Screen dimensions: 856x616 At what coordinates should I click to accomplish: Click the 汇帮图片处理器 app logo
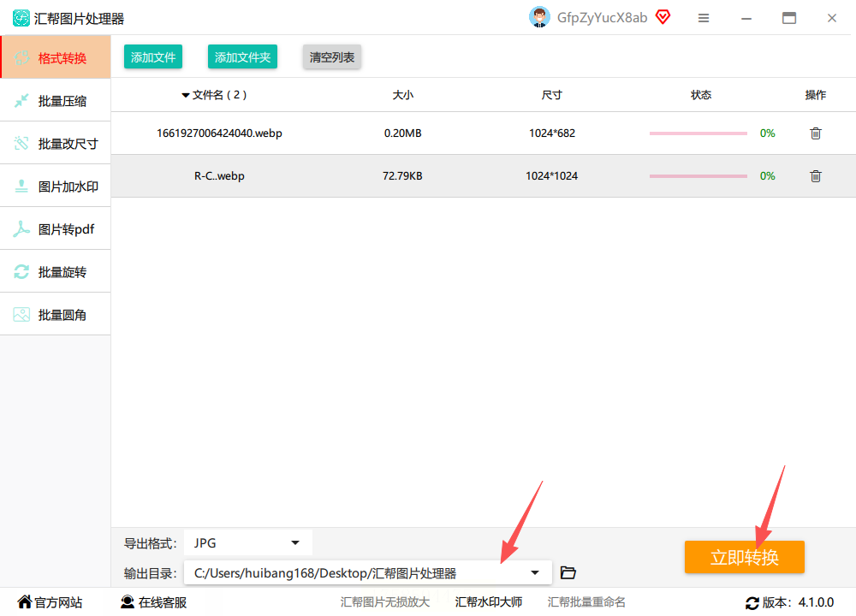click(x=21, y=18)
